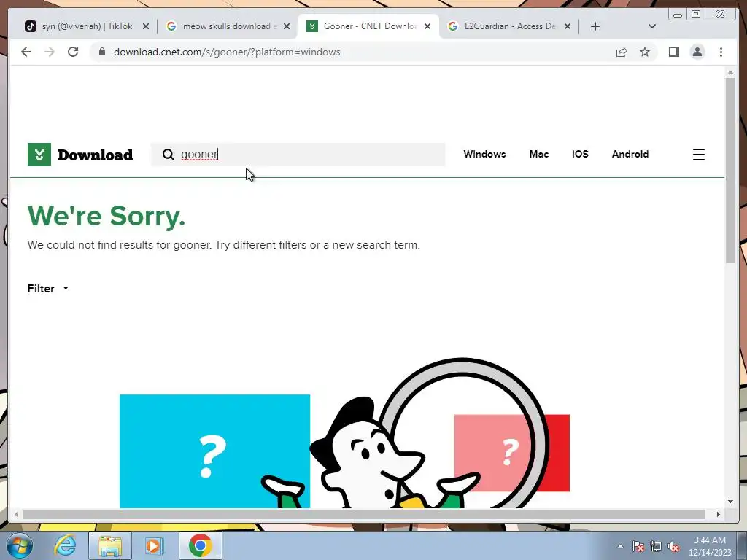Close the E2Guardian tab
Image resolution: width=747 pixels, height=560 pixels.
coord(568,26)
